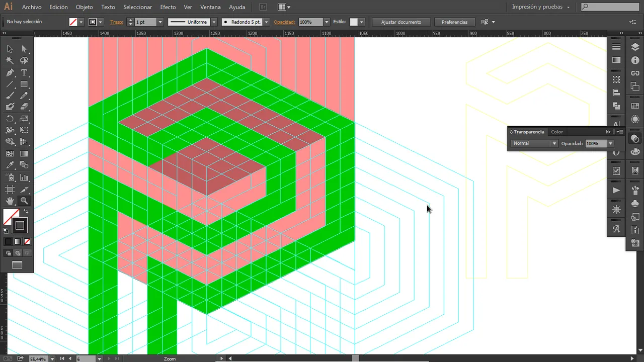
Task: Open the Actions (play) panel icon
Action: [x=616, y=190]
